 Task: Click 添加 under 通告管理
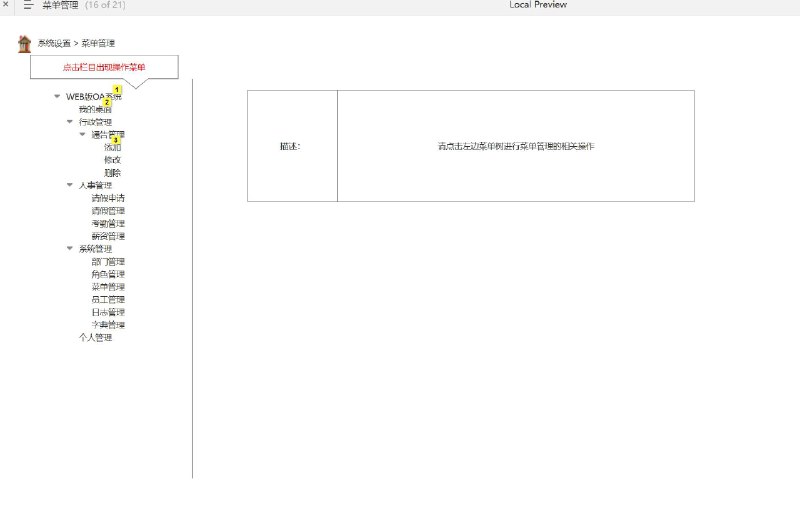[112, 147]
